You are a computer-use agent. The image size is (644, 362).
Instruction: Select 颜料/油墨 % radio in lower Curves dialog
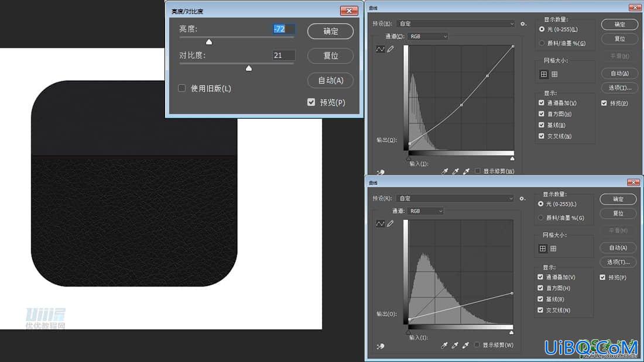pyautogui.click(x=540, y=218)
